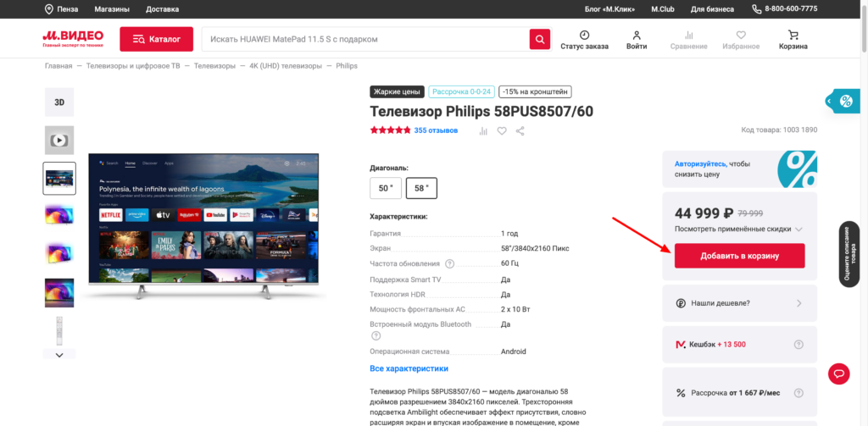Add product to favorites heart icon
This screenshot has height=426, width=868.
tap(502, 131)
